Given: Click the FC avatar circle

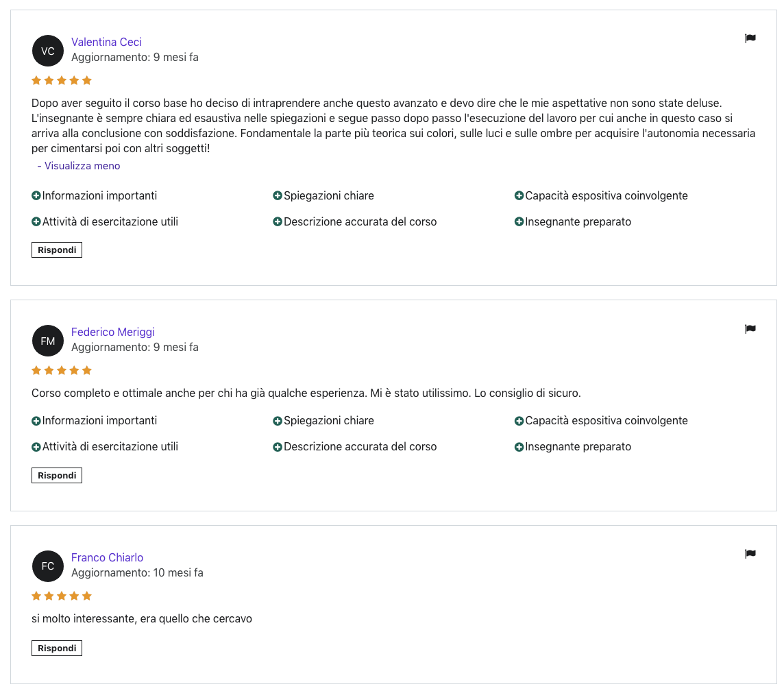Looking at the screenshot, I should click(x=48, y=566).
